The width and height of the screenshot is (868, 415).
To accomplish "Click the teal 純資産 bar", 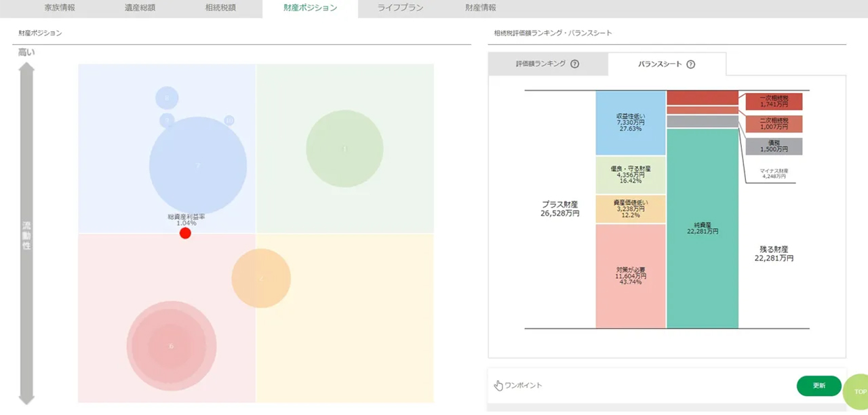I will [702, 229].
